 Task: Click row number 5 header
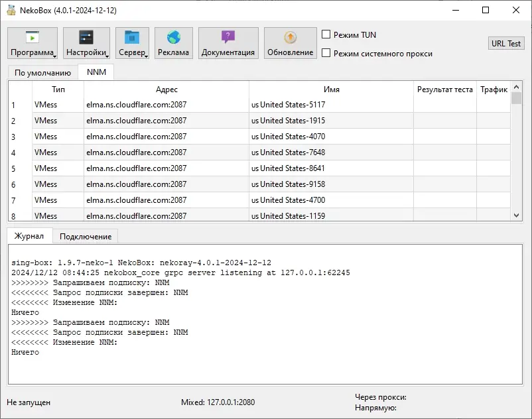click(20, 169)
